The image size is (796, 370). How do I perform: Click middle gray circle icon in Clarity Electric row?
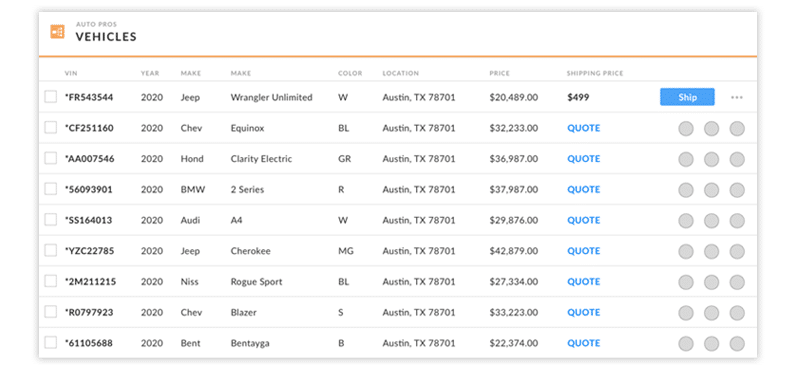point(711,159)
